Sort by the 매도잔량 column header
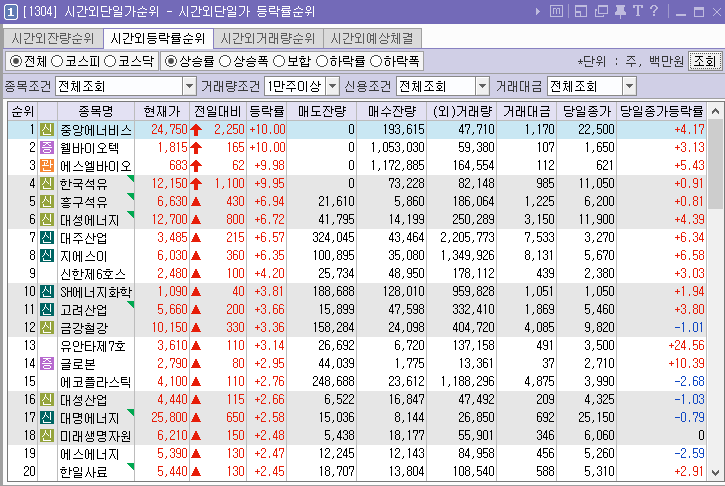Viewport: 725px width, 486px height. 322,111
